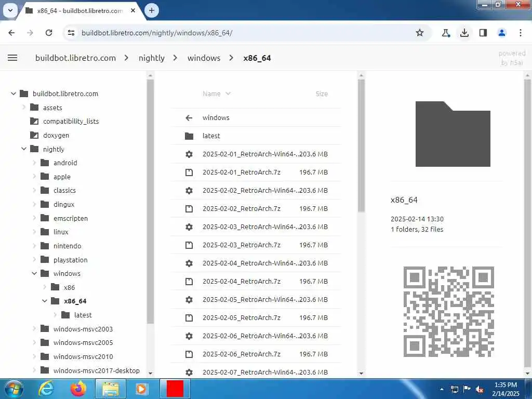Viewport: 532px width, 399px height.
Task: Click the large x86_64 folder preview
Action: click(453, 134)
